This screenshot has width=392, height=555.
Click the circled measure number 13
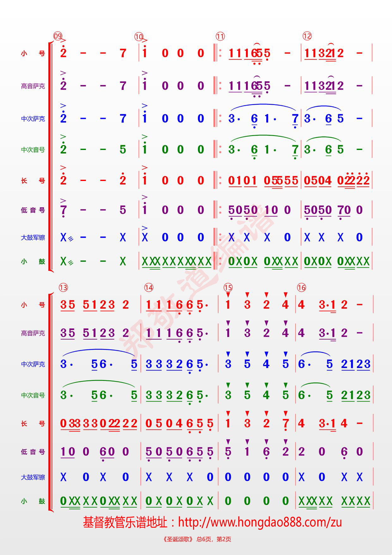[x=63, y=287]
